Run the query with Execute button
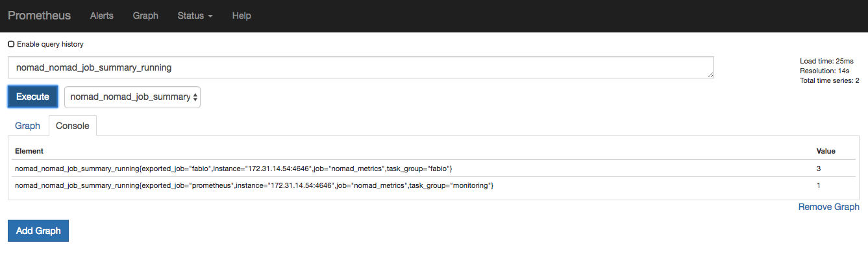The width and height of the screenshot is (868, 256). coord(32,97)
